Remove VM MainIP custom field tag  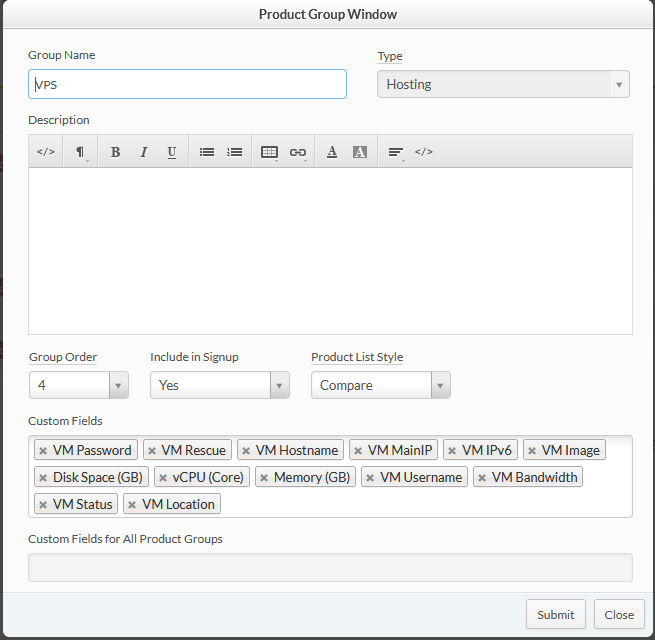click(358, 451)
